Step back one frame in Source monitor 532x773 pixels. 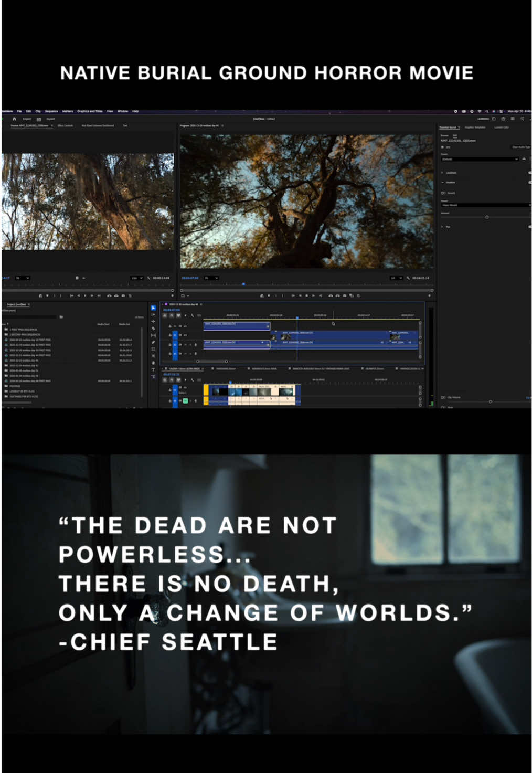click(78, 295)
